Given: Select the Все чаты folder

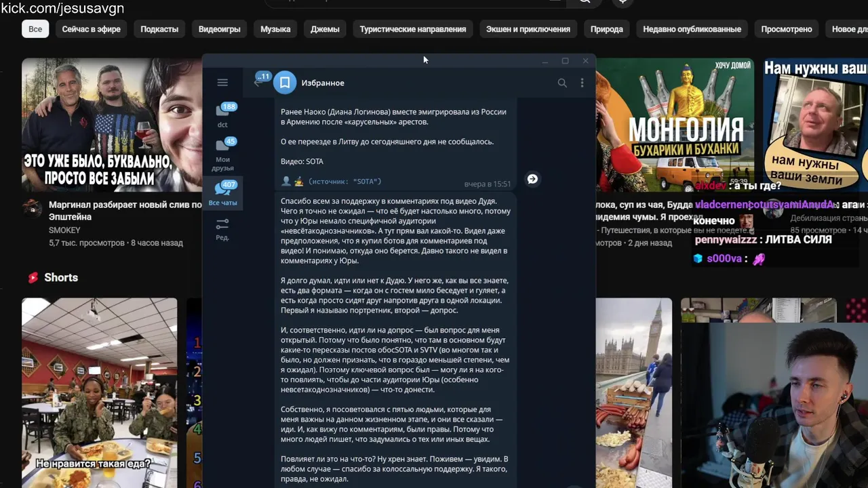Looking at the screenshot, I should tap(222, 194).
